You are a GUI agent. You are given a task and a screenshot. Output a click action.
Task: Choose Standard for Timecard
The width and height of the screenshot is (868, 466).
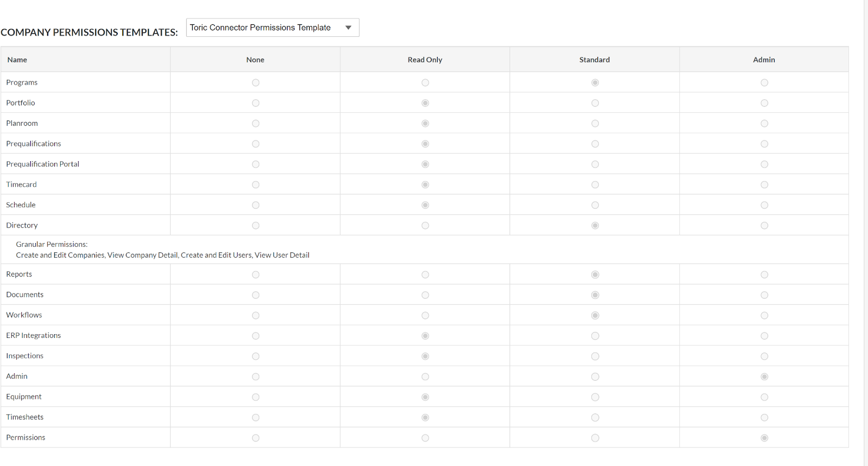pos(595,184)
